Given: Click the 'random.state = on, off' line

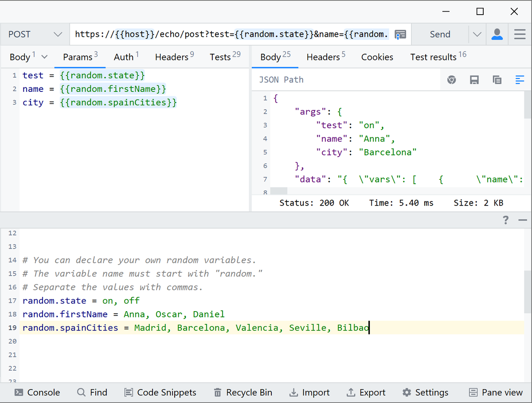Looking at the screenshot, I should point(81,300).
